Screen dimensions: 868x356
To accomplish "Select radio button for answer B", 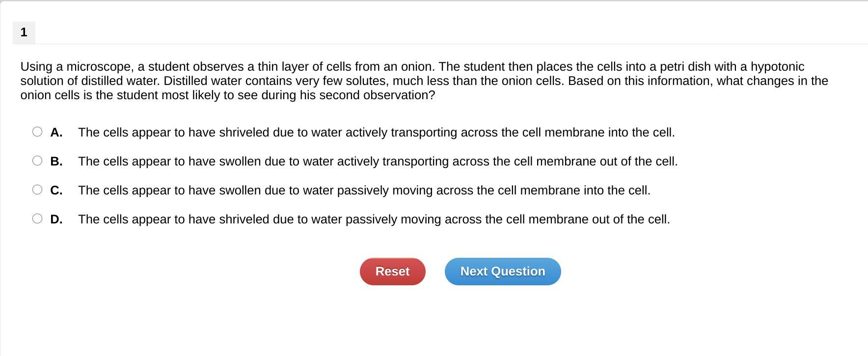I will click(x=37, y=161).
